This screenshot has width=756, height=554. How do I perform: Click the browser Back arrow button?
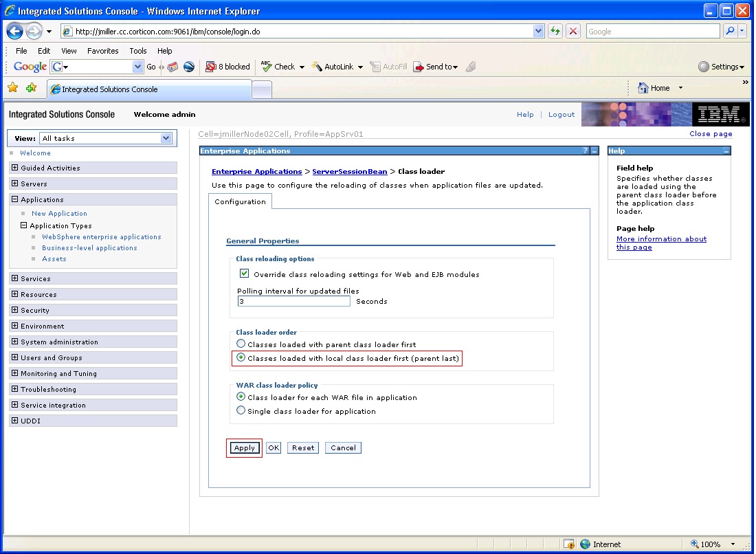click(14, 32)
